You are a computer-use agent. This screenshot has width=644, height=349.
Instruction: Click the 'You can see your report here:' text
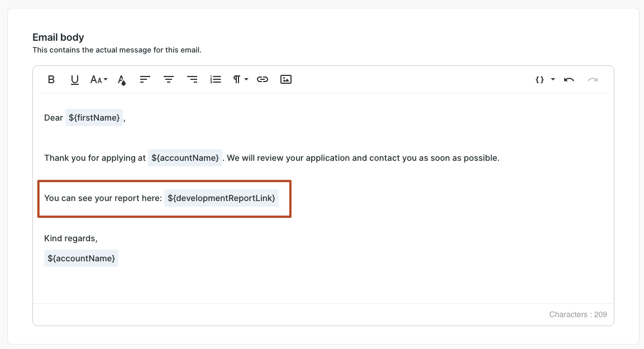pos(103,198)
